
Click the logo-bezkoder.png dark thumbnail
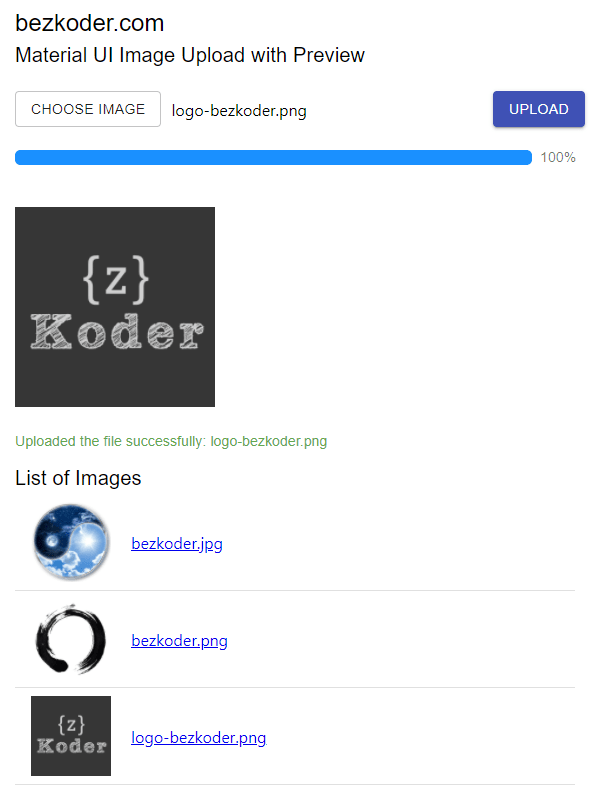(x=70, y=736)
